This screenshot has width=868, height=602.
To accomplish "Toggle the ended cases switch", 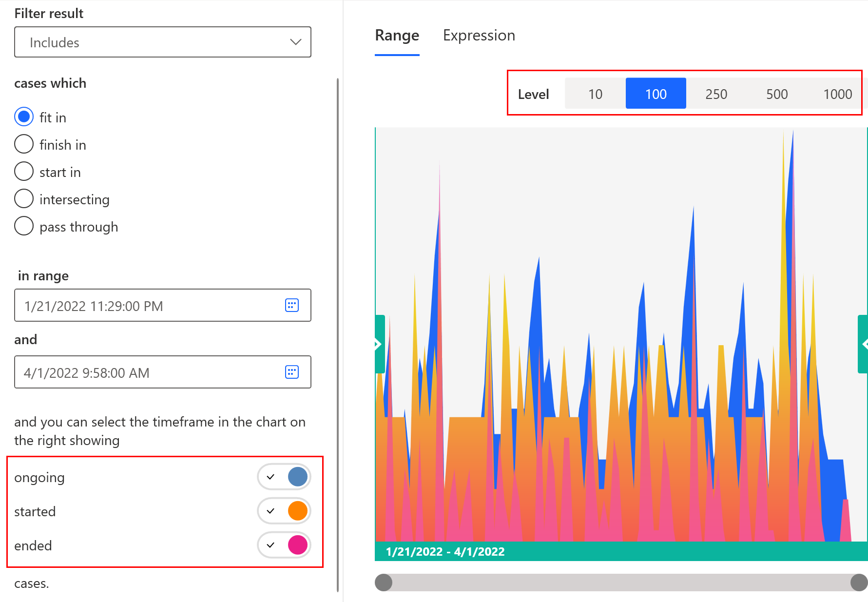I will point(284,545).
